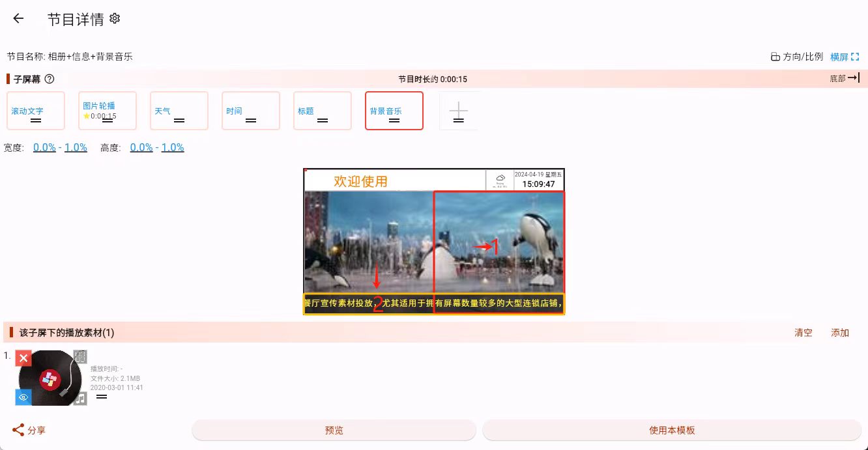Select the 图片轮播 sub-screen tab
The height and width of the screenshot is (450, 868).
click(x=108, y=111)
